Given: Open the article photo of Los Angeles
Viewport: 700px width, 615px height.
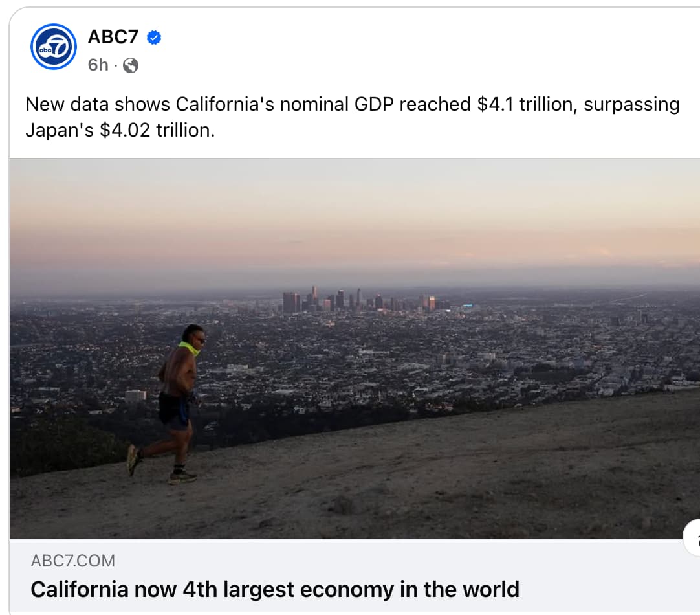Looking at the screenshot, I should click(x=355, y=349).
